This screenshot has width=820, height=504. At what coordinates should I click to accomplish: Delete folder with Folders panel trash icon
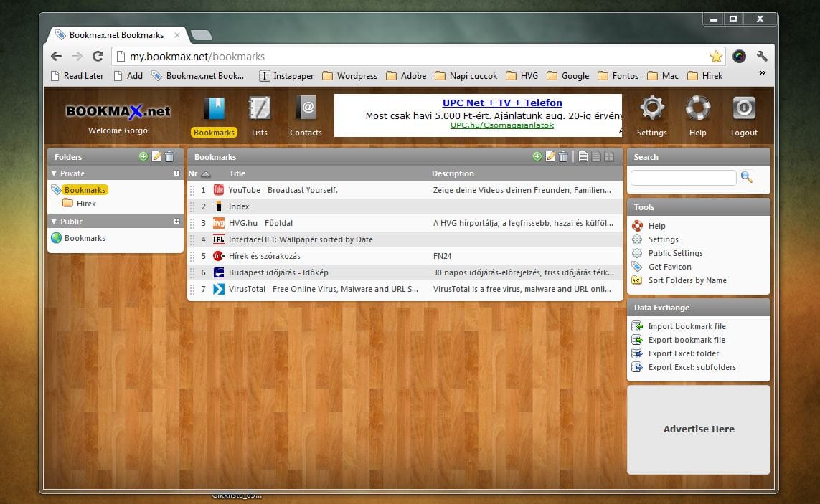pyautogui.click(x=169, y=156)
